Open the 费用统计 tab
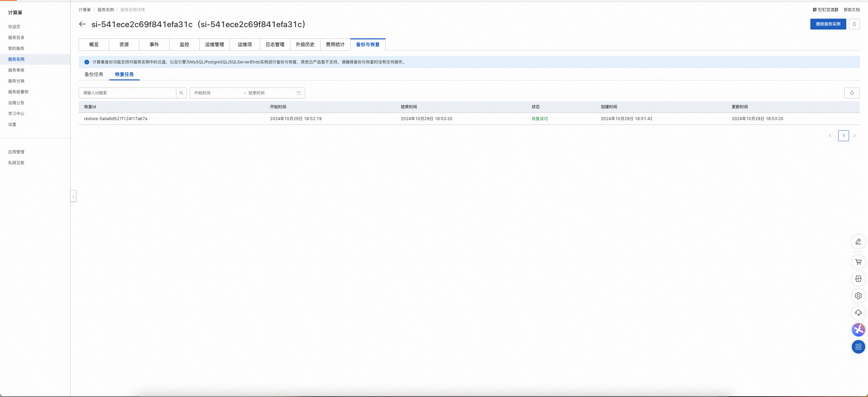The image size is (868, 397). pos(335,44)
